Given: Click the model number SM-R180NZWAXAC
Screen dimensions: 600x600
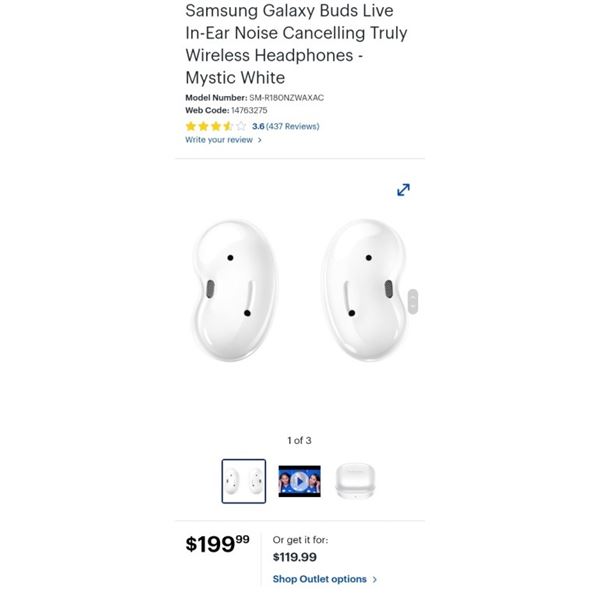Looking at the screenshot, I should click(x=287, y=98).
